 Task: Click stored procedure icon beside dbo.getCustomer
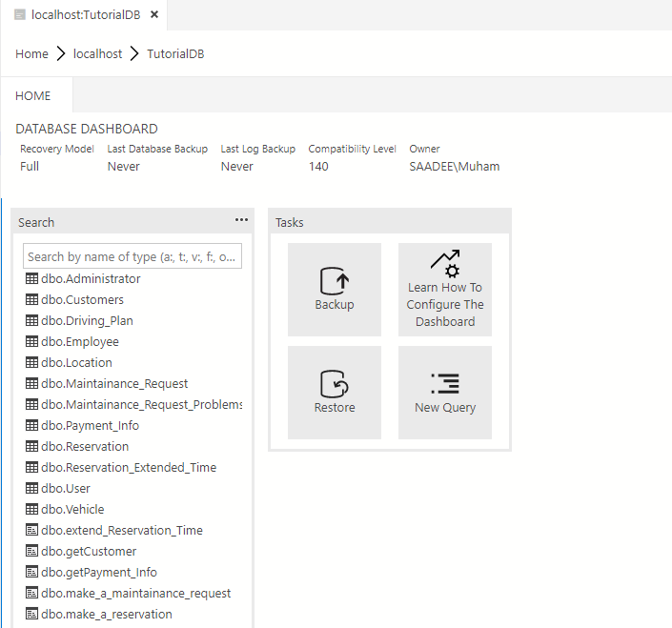(31, 552)
